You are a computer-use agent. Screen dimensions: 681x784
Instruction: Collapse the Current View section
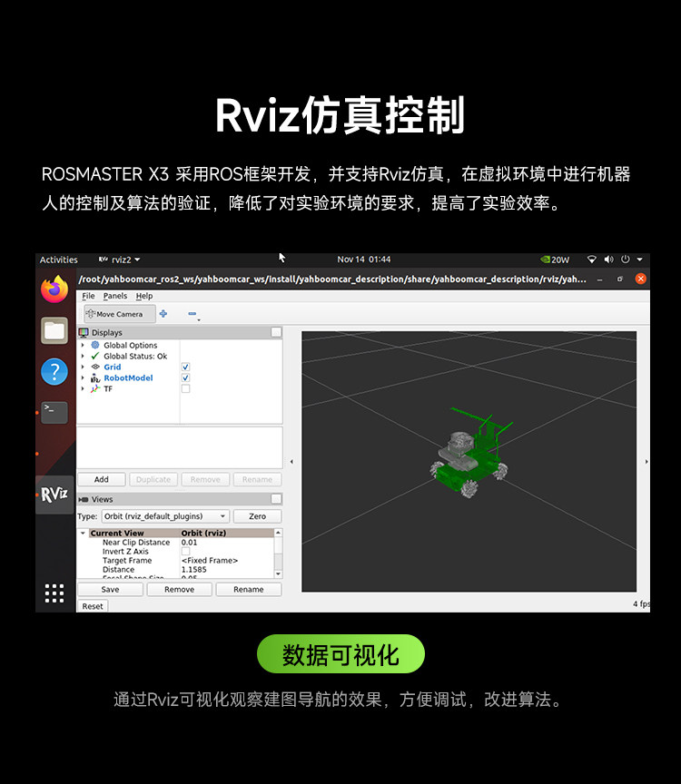[x=83, y=533]
